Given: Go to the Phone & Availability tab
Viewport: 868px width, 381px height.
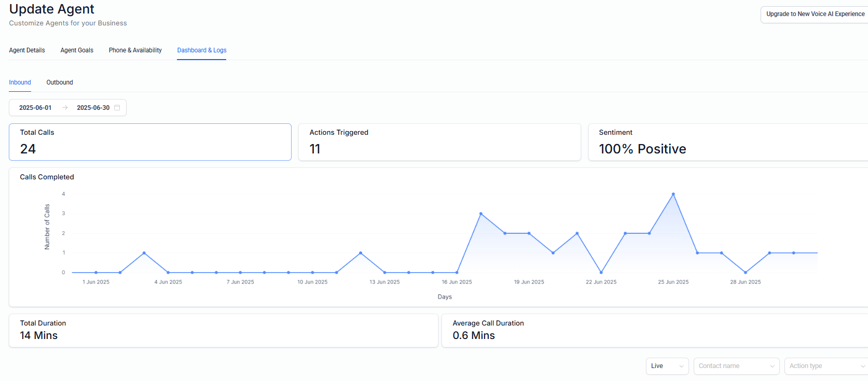Looking at the screenshot, I should [x=135, y=50].
